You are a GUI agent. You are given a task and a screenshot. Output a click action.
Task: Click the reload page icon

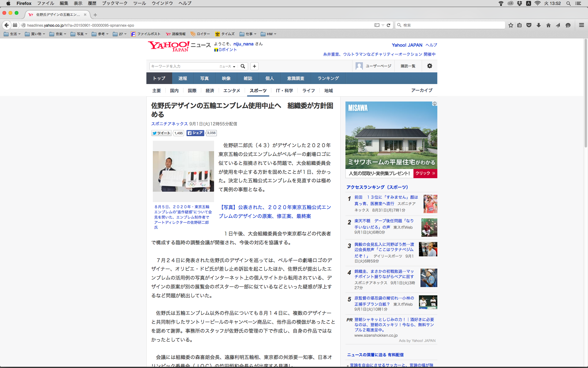tap(388, 25)
